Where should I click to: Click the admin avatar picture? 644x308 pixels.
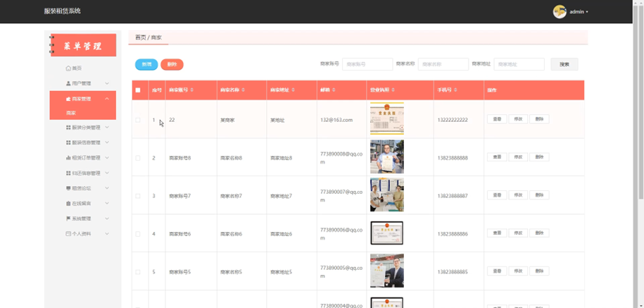click(x=560, y=11)
